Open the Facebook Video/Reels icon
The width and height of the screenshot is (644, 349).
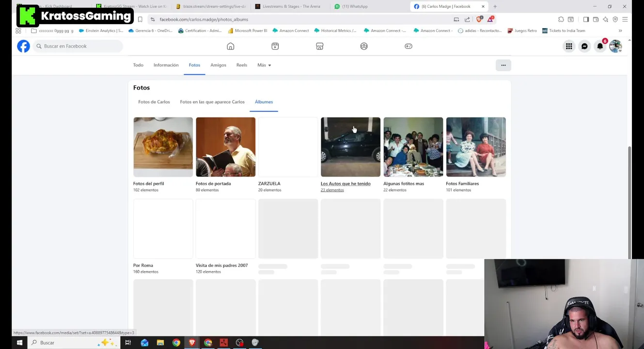(275, 46)
